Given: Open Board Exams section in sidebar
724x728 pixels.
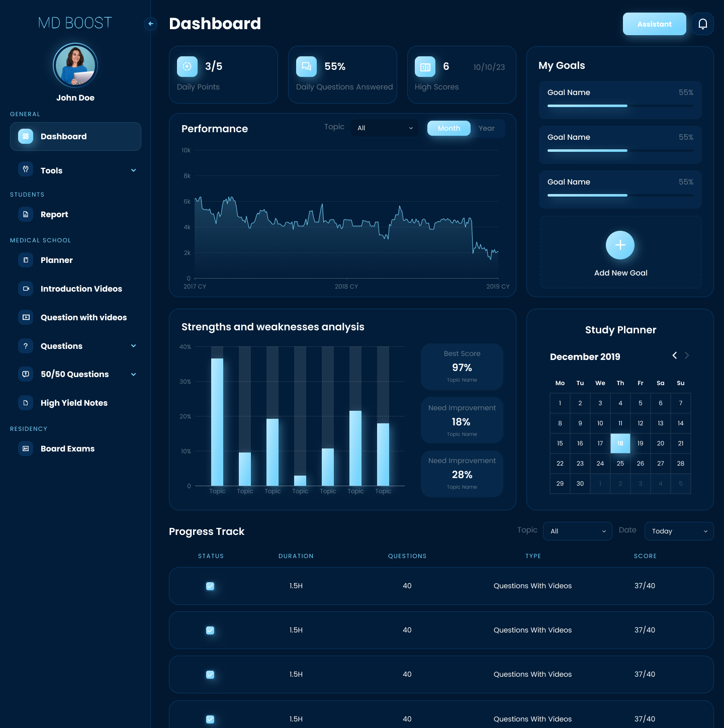Looking at the screenshot, I should click(x=67, y=448).
